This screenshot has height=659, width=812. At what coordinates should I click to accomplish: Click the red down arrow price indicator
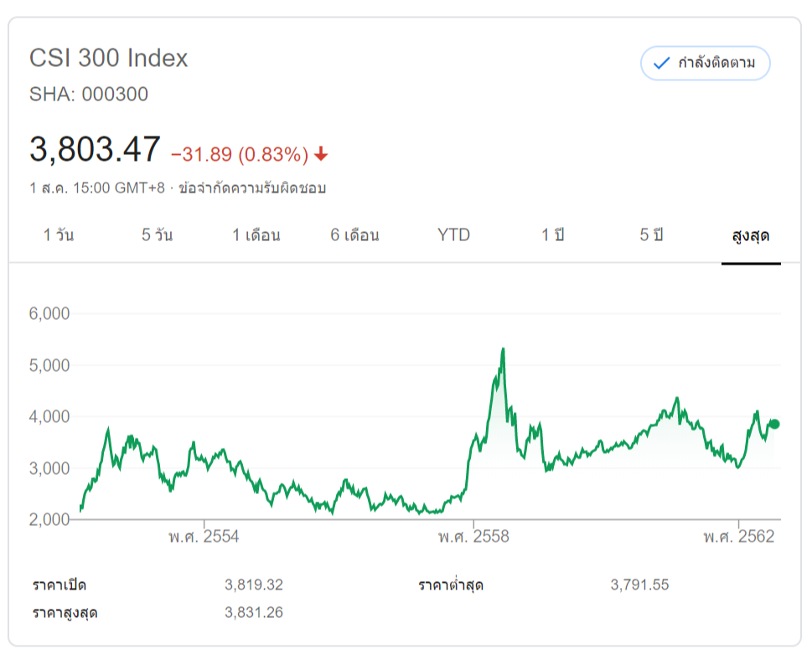pyautogui.click(x=321, y=155)
